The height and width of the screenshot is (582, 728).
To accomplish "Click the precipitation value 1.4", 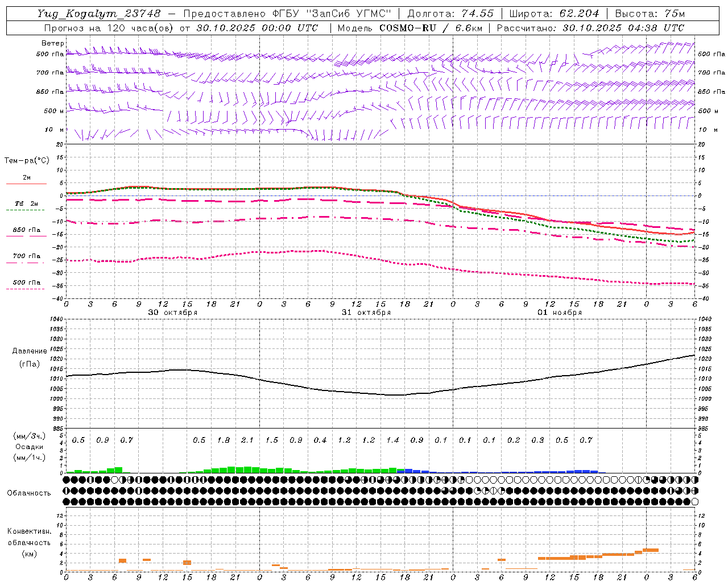I will tap(392, 440).
